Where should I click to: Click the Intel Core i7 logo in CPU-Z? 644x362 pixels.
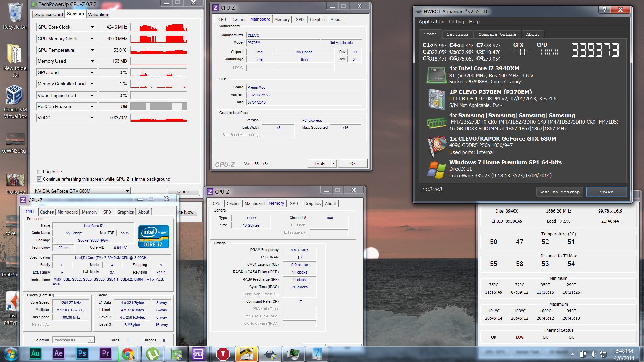pos(154,237)
